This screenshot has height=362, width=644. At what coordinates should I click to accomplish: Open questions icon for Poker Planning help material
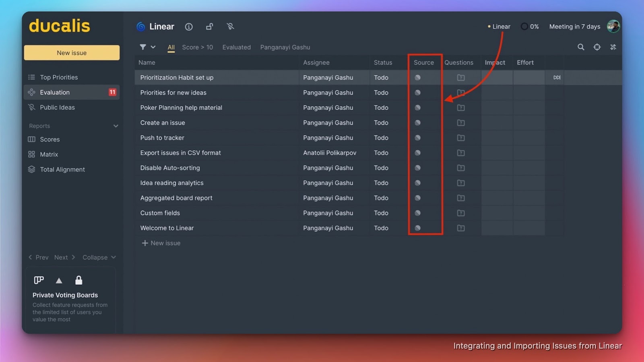(x=461, y=108)
